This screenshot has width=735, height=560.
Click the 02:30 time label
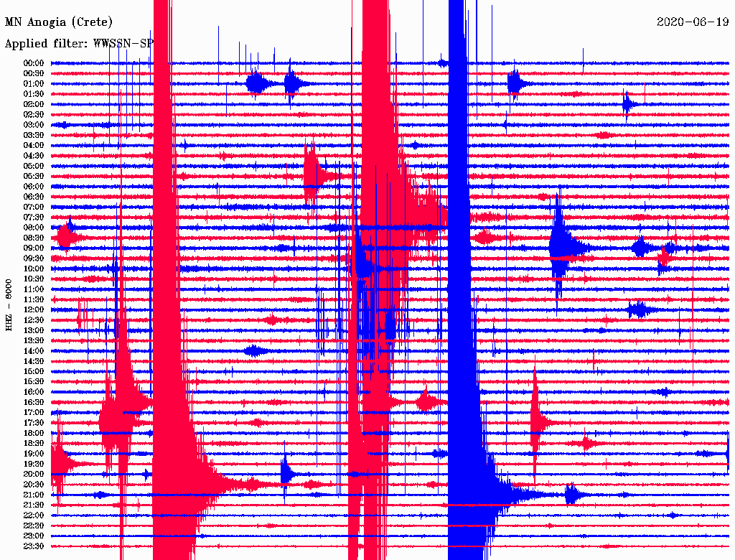[34, 114]
